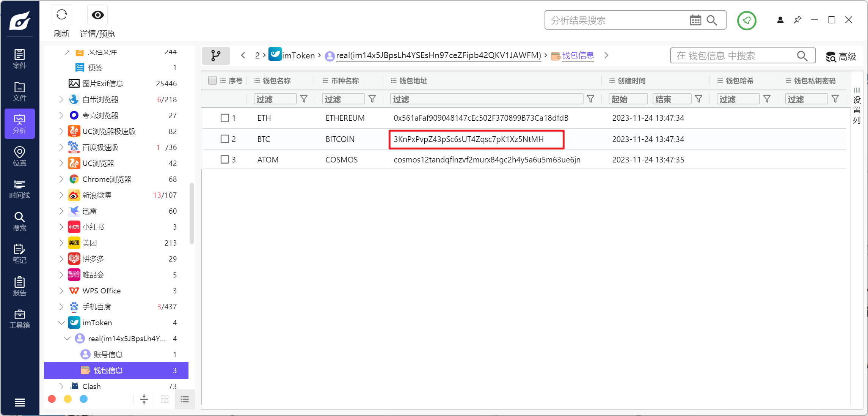Click breadcrumb right arrow after 钱包信息
This screenshot has height=416, width=868.
coord(606,55)
